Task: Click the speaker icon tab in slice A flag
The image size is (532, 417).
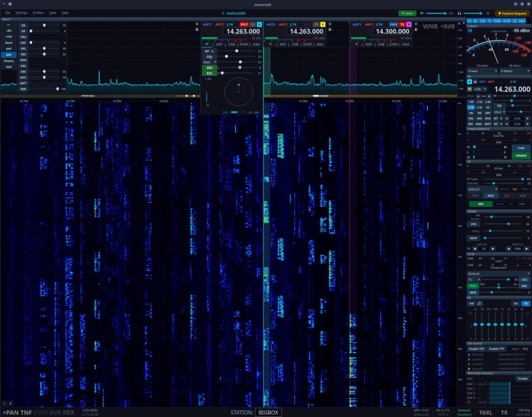Action: tap(207, 45)
